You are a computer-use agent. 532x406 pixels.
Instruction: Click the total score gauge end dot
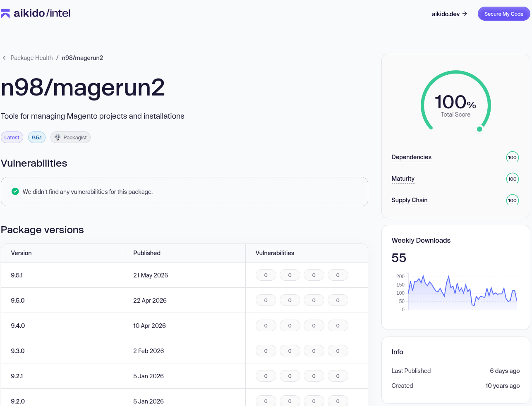(x=479, y=129)
